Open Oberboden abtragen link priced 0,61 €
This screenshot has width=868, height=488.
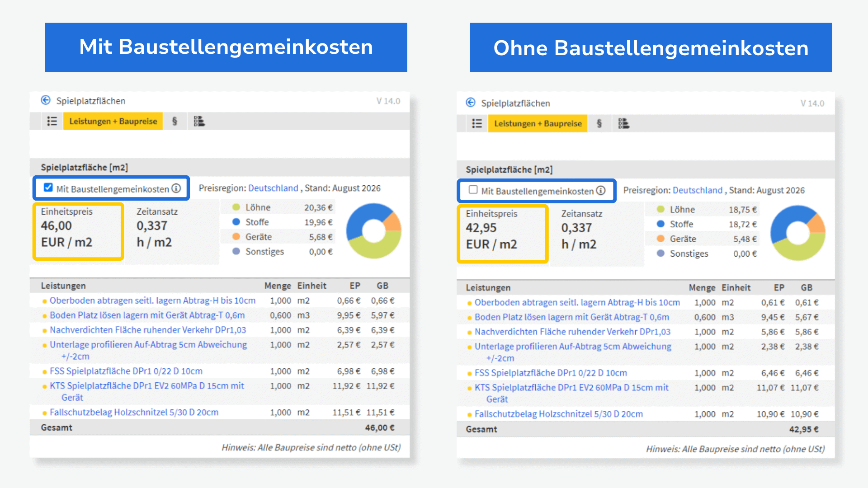point(577,302)
